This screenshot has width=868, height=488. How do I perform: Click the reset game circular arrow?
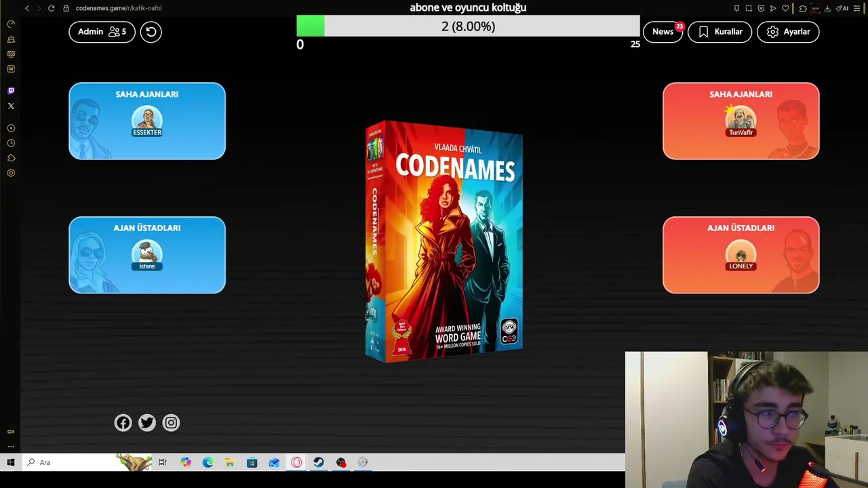pyautogui.click(x=151, y=32)
